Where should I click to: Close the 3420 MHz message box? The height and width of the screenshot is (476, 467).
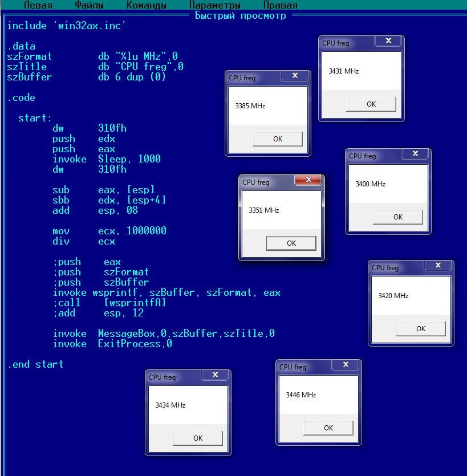[438, 265]
